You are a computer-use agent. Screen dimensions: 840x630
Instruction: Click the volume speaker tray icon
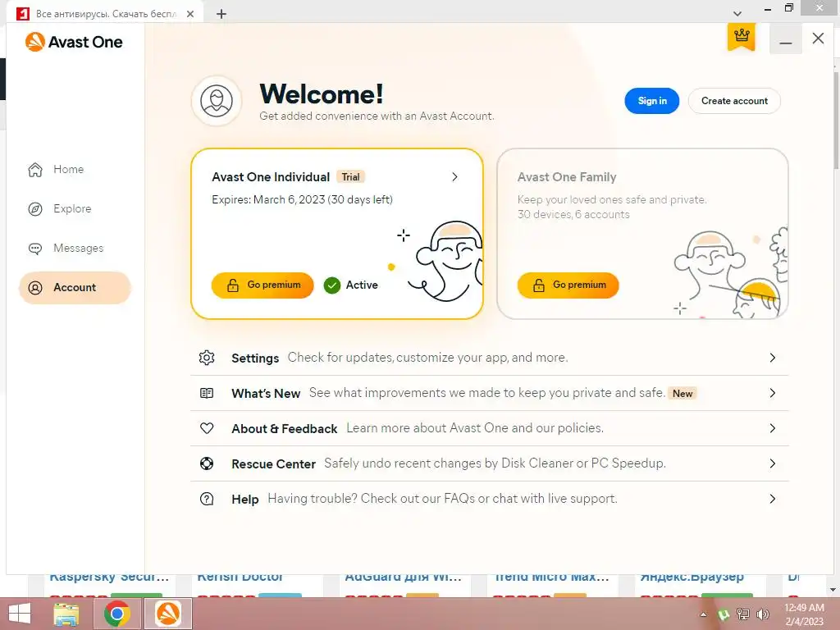[762, 614]
